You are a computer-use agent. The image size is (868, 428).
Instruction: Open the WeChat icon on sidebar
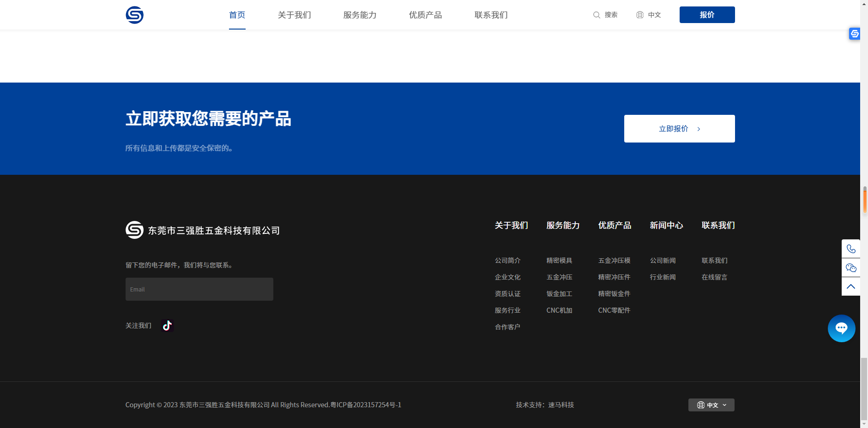click(850, 268)
